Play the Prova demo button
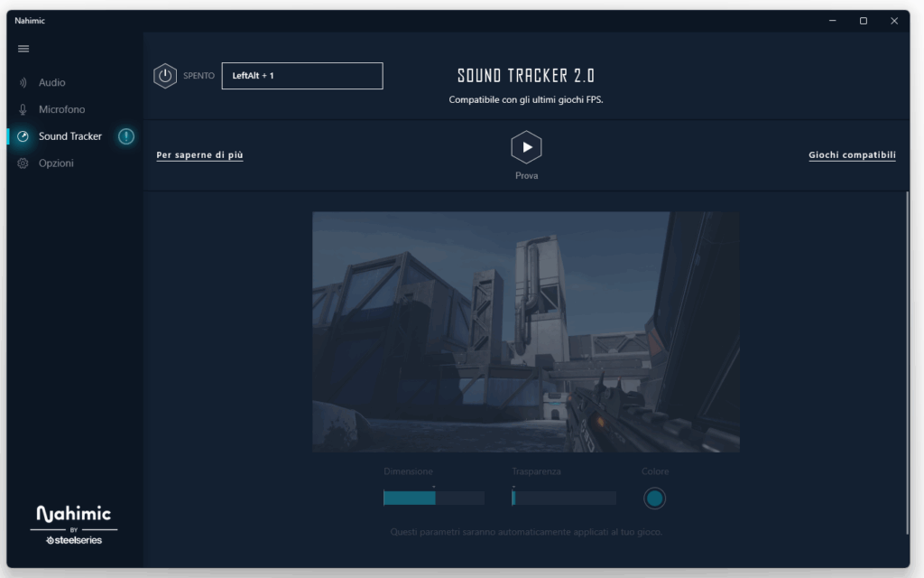Screen dimensions: 924x578 pos(526,147)
